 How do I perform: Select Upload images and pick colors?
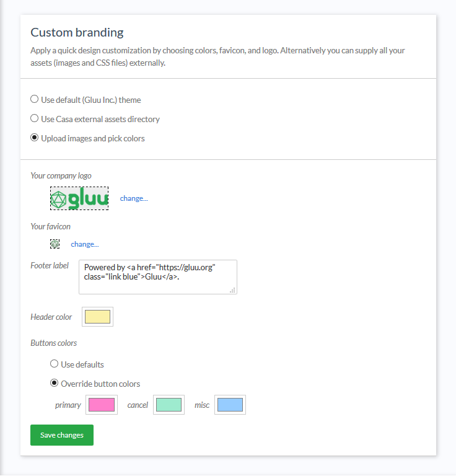(x=35, y=138)
